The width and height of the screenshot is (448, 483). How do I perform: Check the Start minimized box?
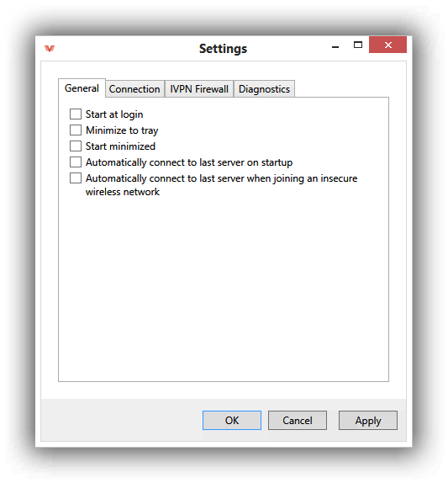76,146
